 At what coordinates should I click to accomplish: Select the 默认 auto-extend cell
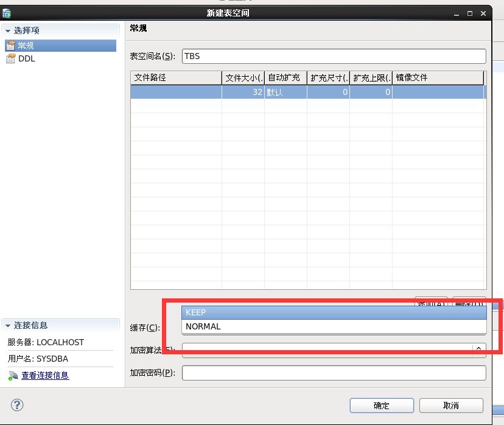pos(285,93)
